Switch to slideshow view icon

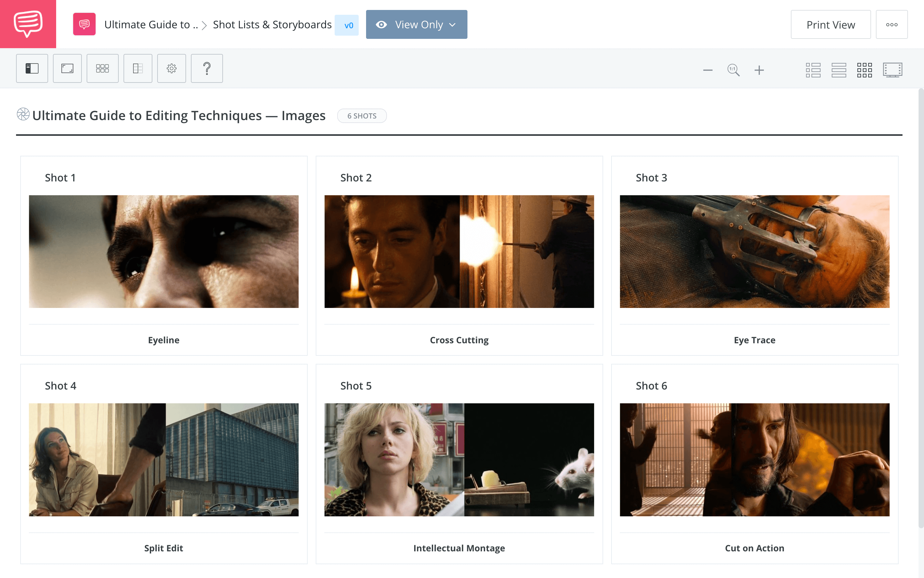[x=893, y=70]
